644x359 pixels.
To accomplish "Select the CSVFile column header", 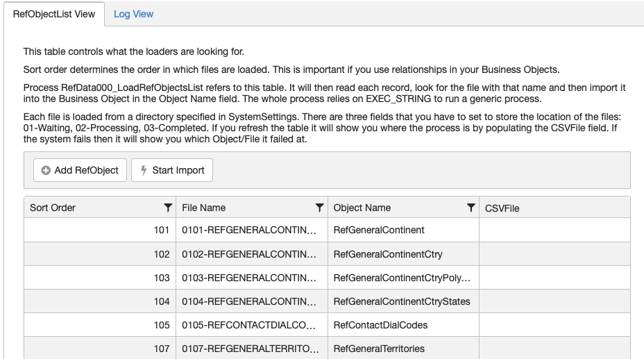I will coord(554,208).
